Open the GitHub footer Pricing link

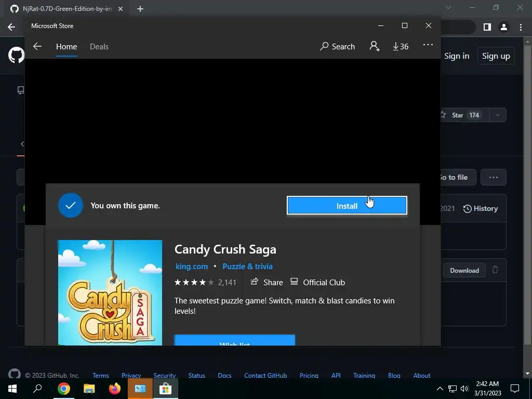pyautogui.click(x=309, y=375)
